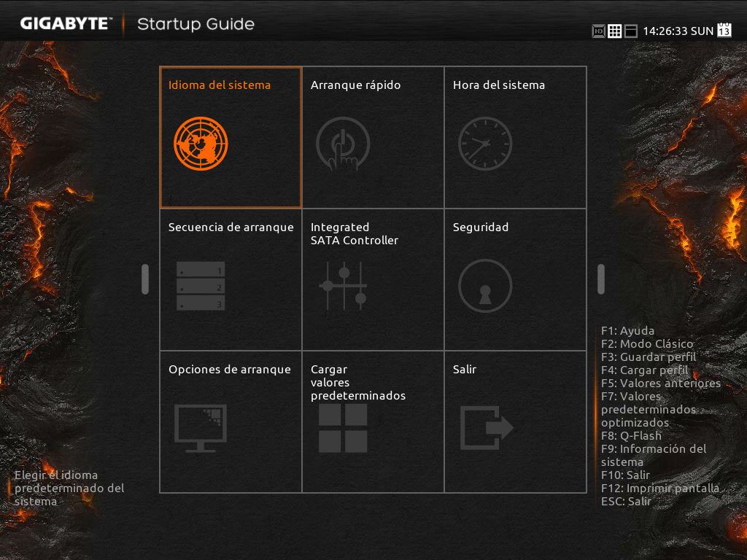Click F1: Ayuda shortcut text
The image size is (747, 560).
pos(627,331)
